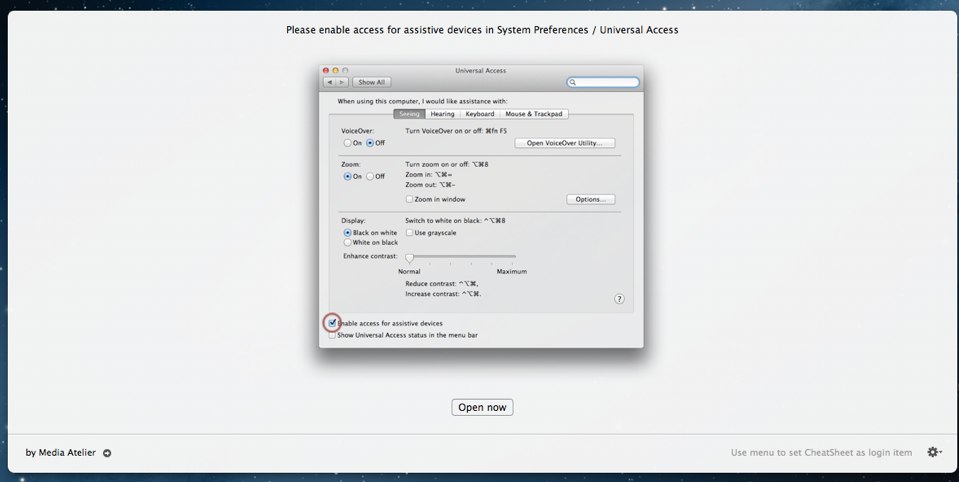Screen dimensions: 959x482
Task: Select White on black display option
Action: click(x=347, y=242)
